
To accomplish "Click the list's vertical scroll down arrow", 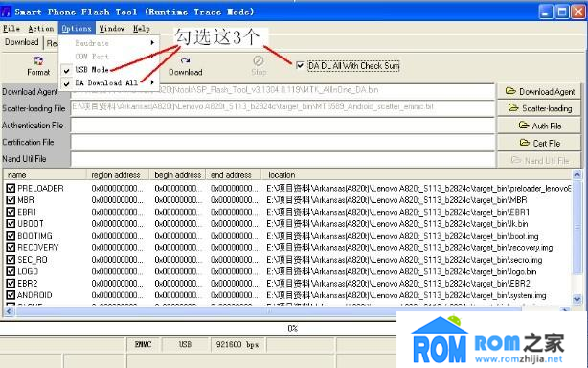I will 577,299.
